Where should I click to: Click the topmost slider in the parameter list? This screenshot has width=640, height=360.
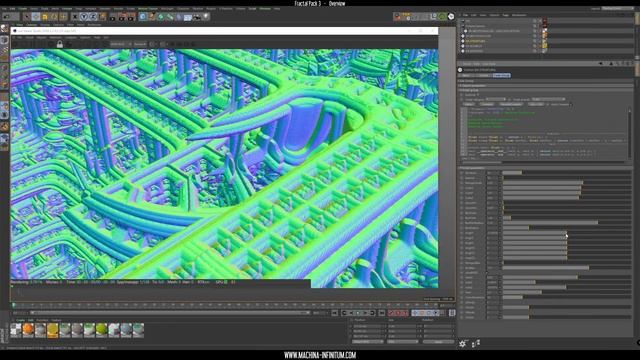click(567, 173)
